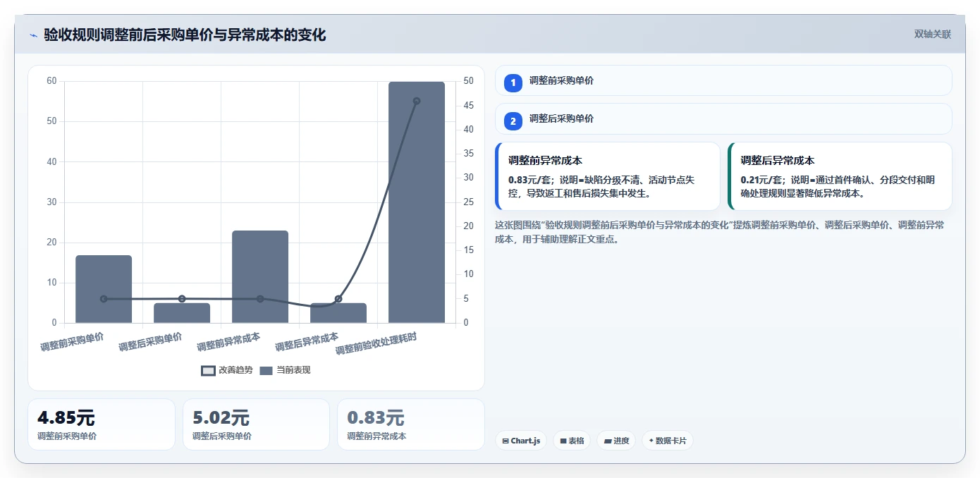Screen dimensions: 980x478
Task: Click the bar for 调整后采购单价
Action: pyautogui.click(x=182, y=313)
